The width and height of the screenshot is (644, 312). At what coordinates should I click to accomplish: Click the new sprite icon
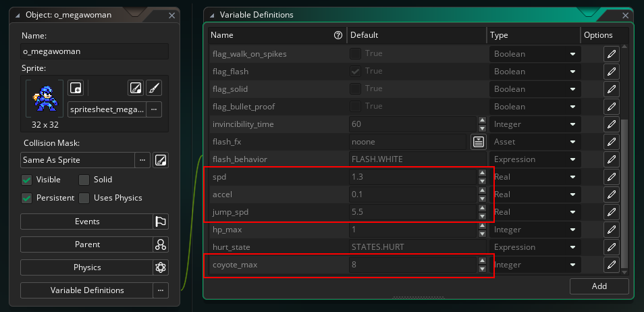76,88
